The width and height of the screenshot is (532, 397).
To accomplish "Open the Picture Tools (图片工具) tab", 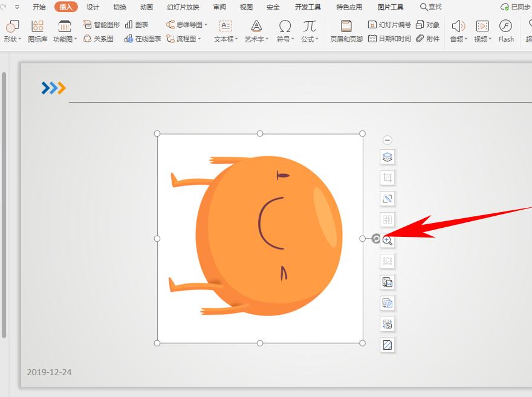I will pos(390,7).
